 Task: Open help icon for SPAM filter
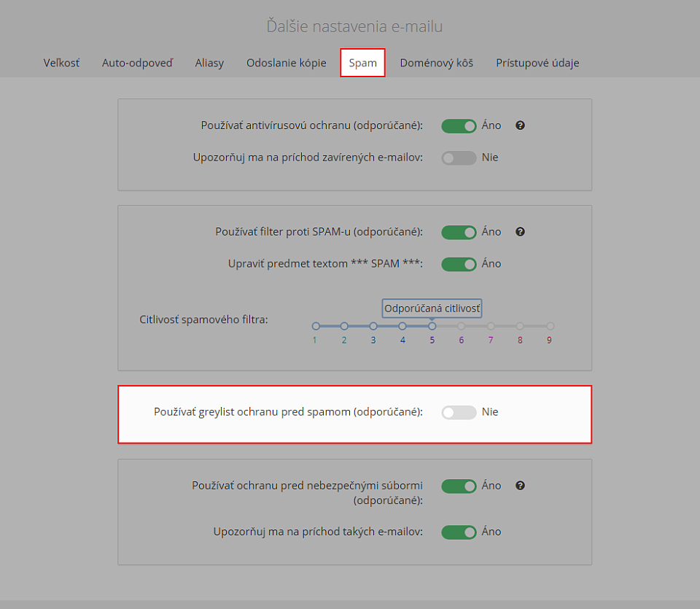(520, 232)
